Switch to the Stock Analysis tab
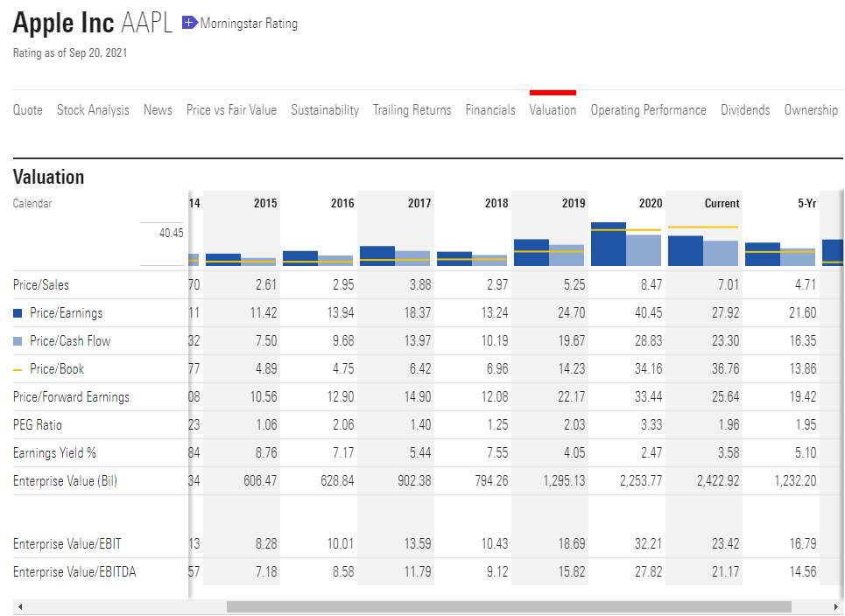845x616 pixels. coord(93,110)
